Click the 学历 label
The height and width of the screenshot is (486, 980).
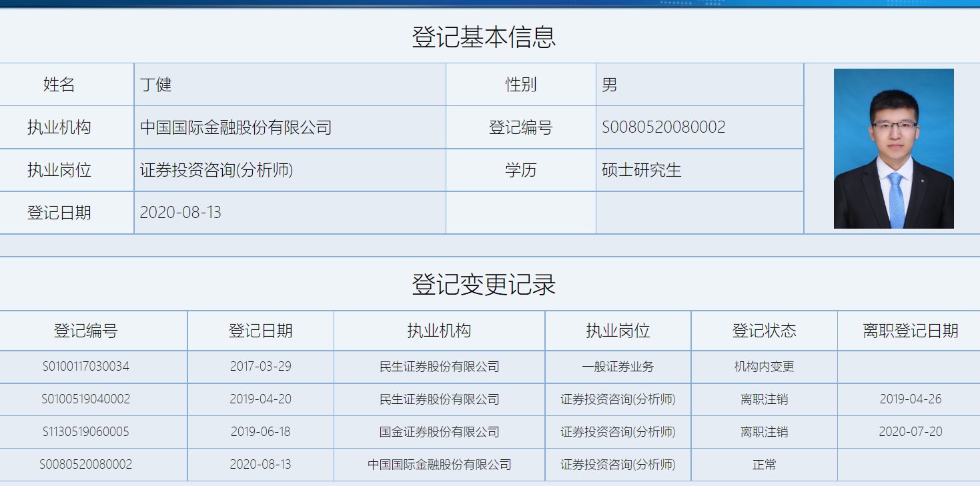[x=521, y=170]
